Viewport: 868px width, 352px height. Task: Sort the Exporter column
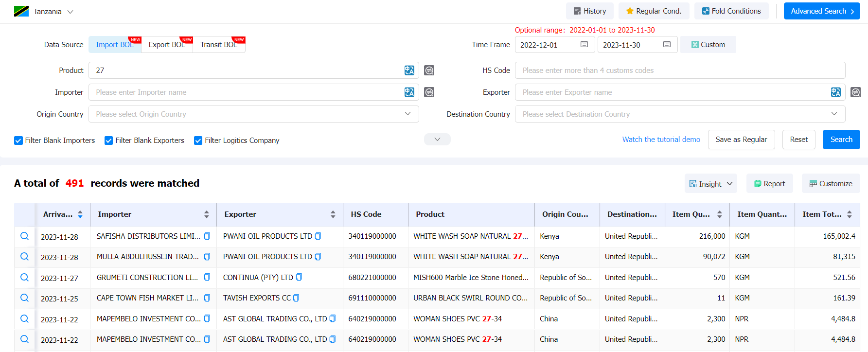(x=333, y=214)
